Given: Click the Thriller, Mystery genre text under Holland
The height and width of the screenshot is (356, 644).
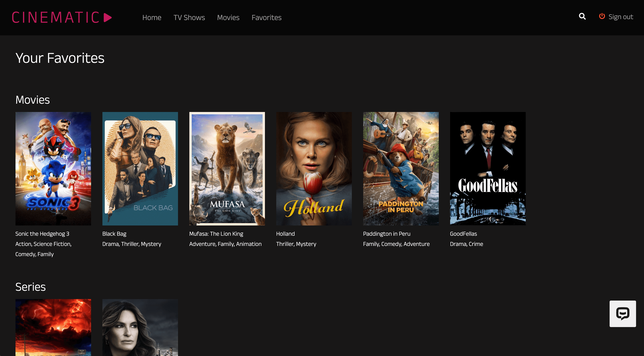Looking at the screenshot, I should (296, 244).
